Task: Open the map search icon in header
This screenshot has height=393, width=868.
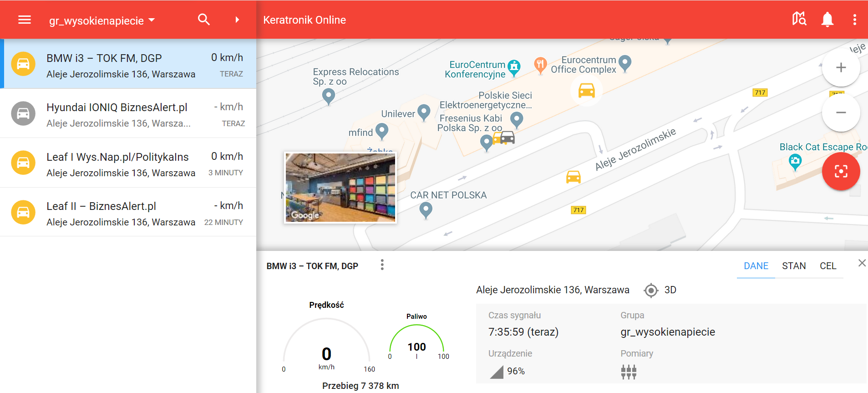Action: (799, 19)
